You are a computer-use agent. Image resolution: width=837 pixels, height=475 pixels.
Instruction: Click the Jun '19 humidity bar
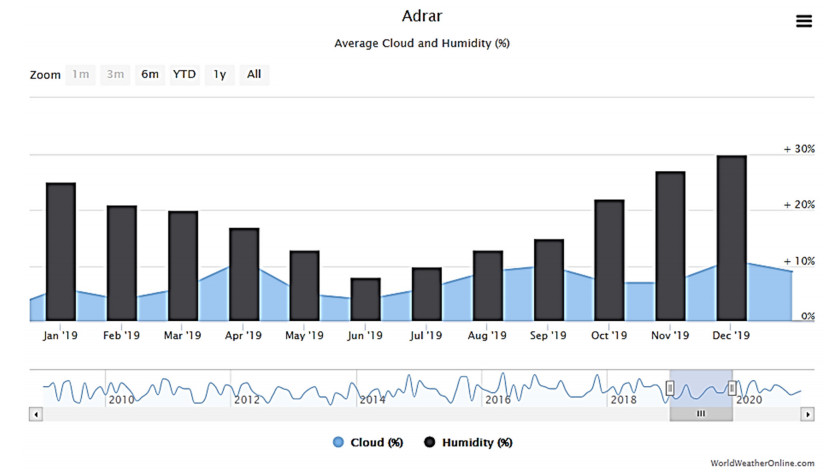pyautogui.click(x=365, y=300)
